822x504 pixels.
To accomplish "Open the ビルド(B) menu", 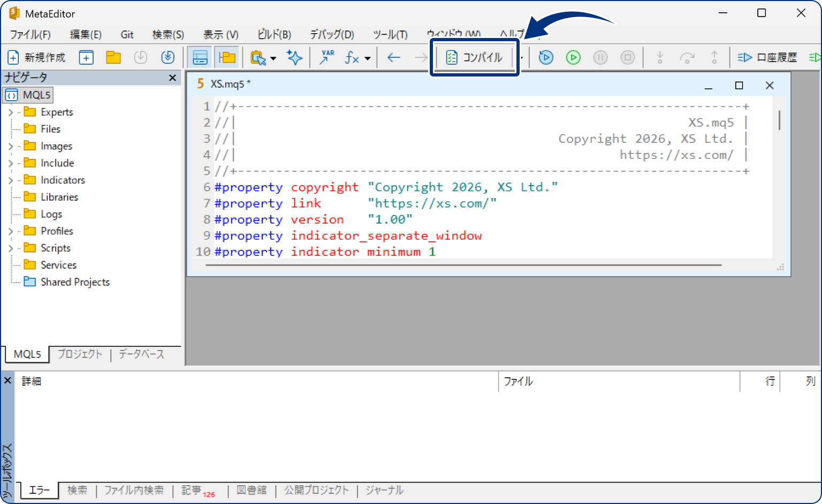I will (274, 35).
